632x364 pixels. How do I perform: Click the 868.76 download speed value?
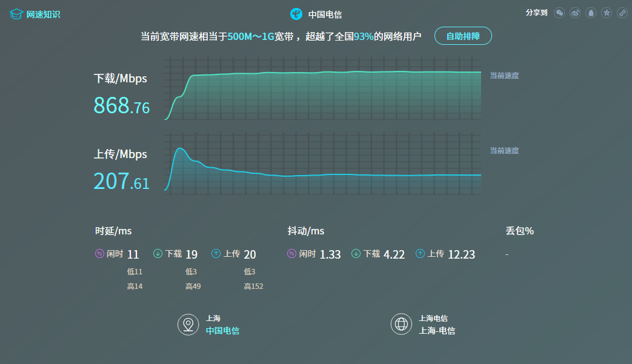click(122, 105)
